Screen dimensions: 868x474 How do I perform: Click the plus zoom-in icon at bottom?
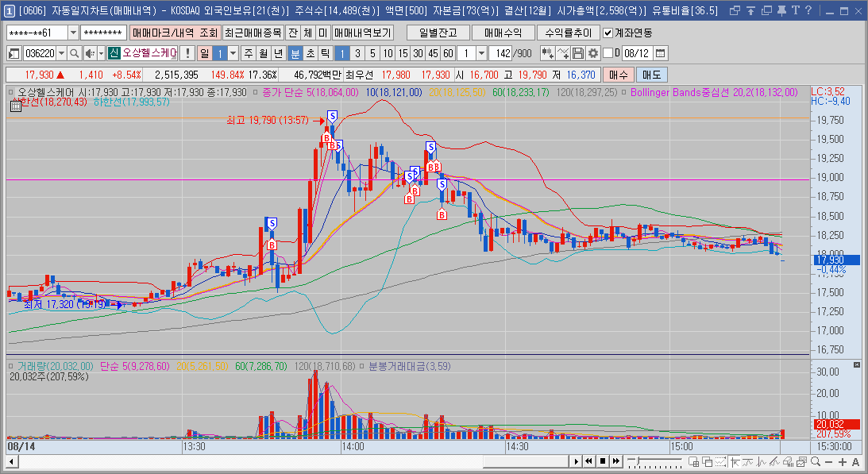click(842, 462)
